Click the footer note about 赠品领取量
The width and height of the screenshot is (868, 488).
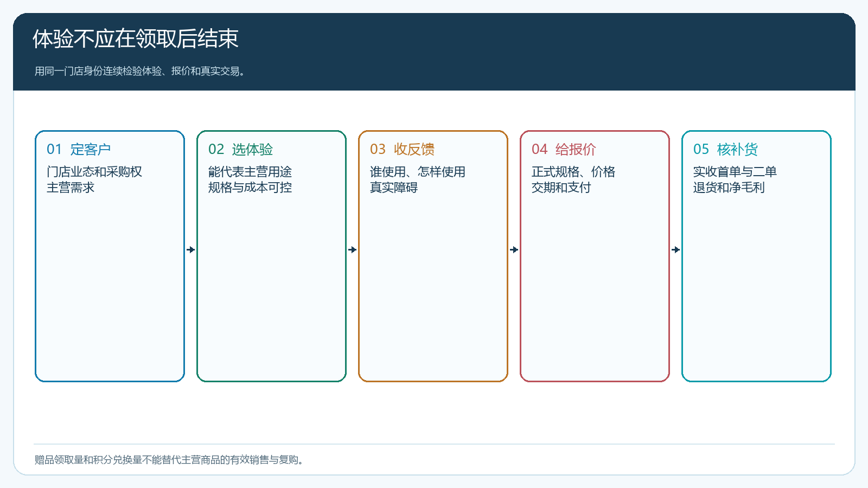coord(169,460)
